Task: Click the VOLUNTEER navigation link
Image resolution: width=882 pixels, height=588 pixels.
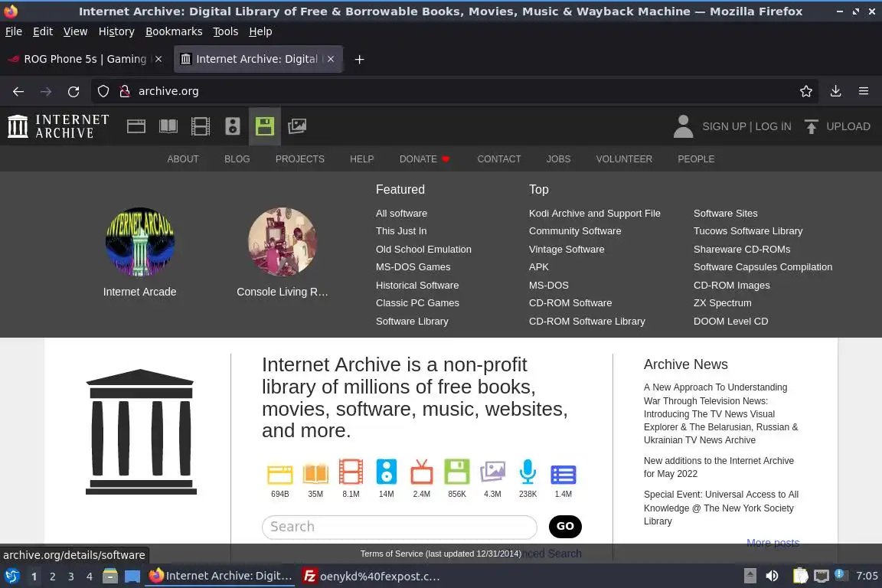Action: (x=624, y=159)
